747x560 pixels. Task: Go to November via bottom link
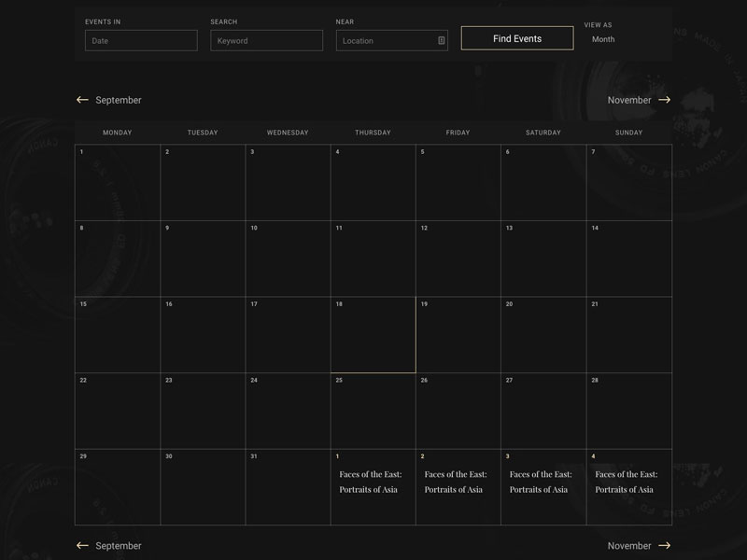tap(628, 546)
